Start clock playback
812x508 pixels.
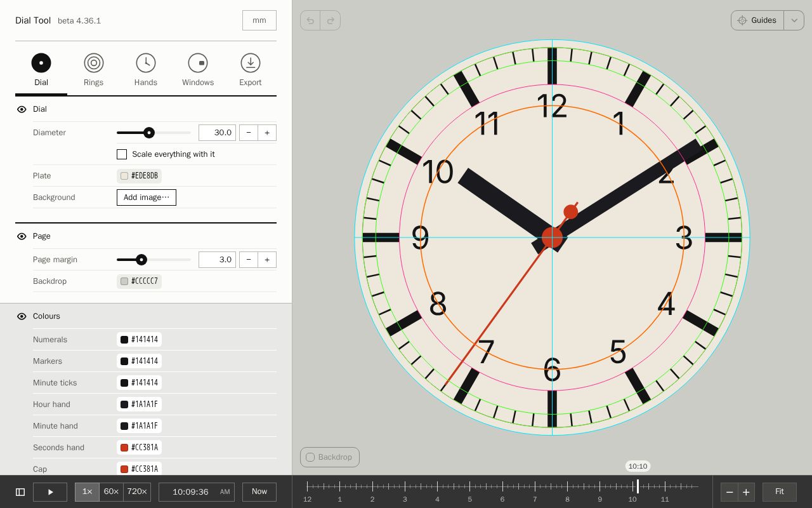50,492
